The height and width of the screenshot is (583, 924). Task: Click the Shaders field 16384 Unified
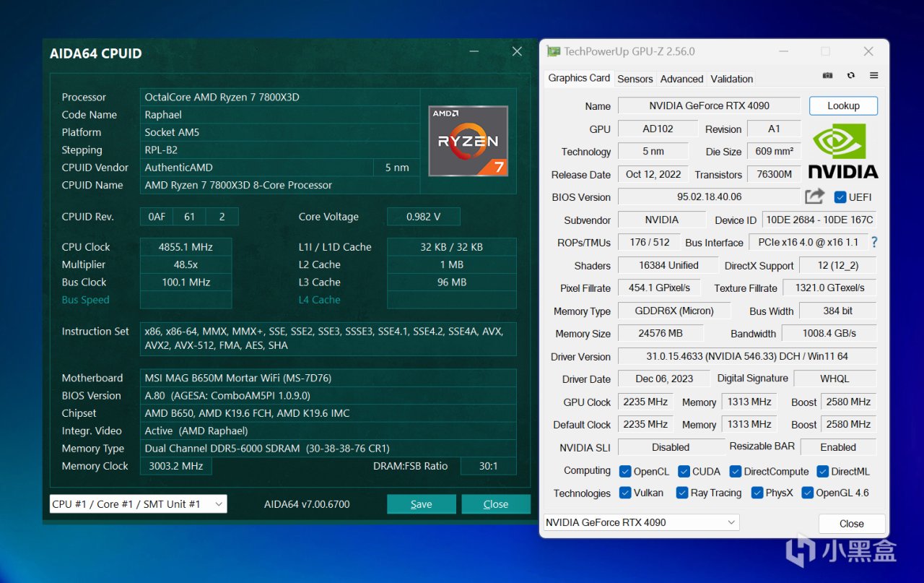(668, 265)
